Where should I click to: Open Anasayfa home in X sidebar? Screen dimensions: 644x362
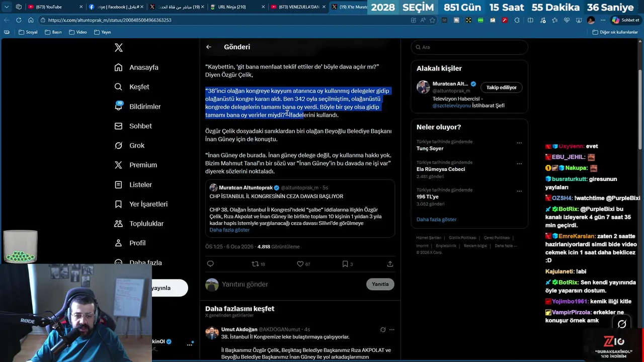(136, 67)
